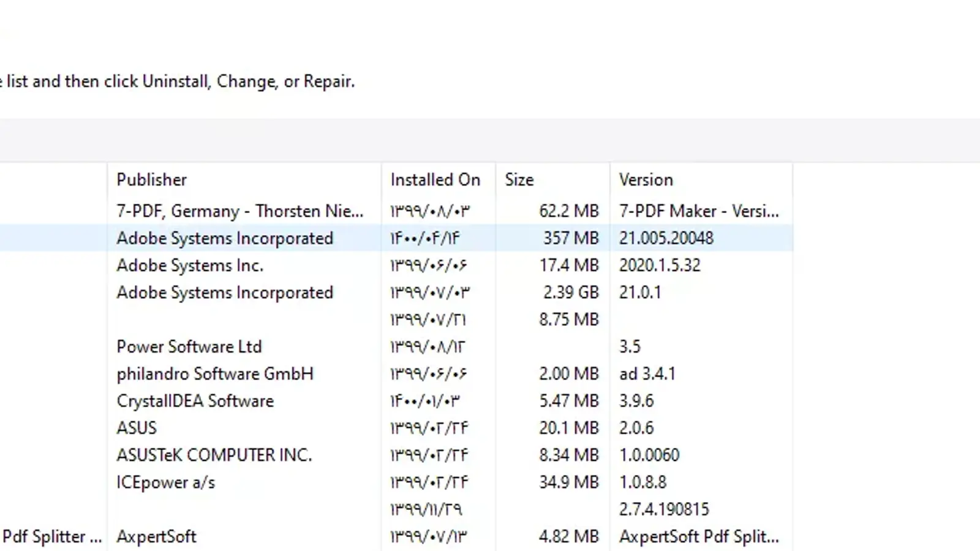Screen dimensions: 980x551
Task: Sort the list by Version column
Action: pos(646,180)
